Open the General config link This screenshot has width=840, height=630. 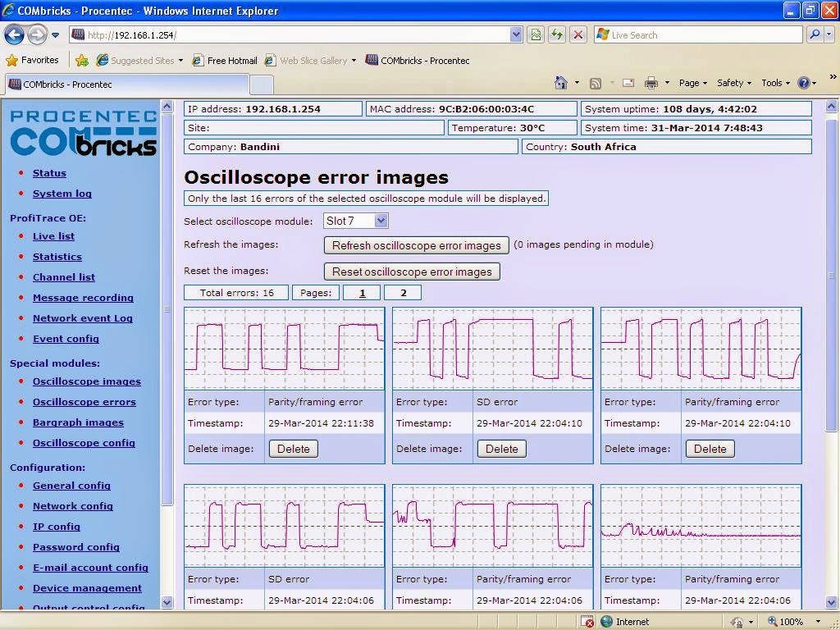tap(72, 486)
